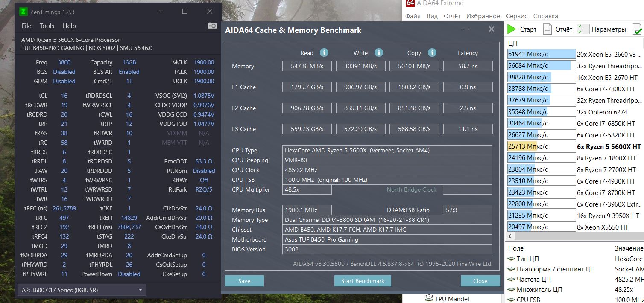Click the DRAM:FSB Ratio 57:3 field
The width and height of the screenshot is (644, 303).
pos(468,210)
